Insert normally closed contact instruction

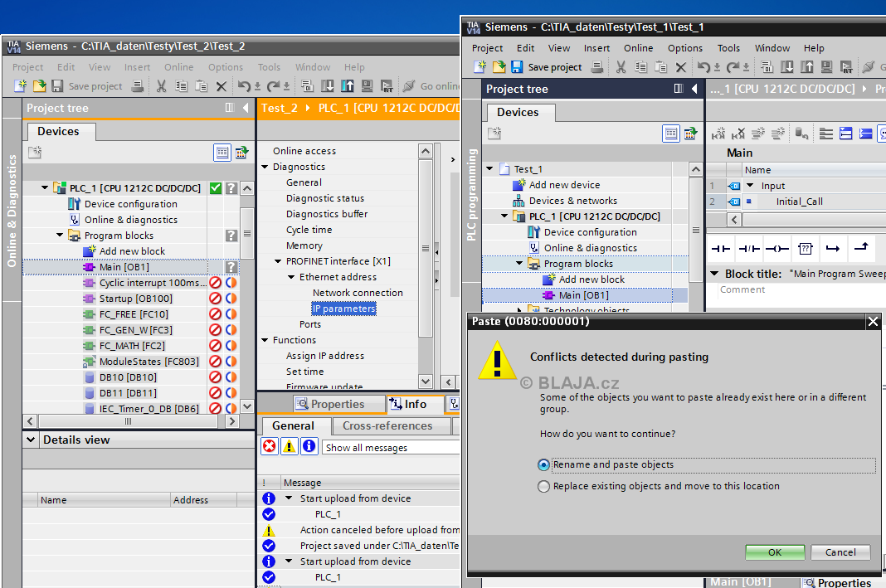pyautogui.click(x=749, y=249)
